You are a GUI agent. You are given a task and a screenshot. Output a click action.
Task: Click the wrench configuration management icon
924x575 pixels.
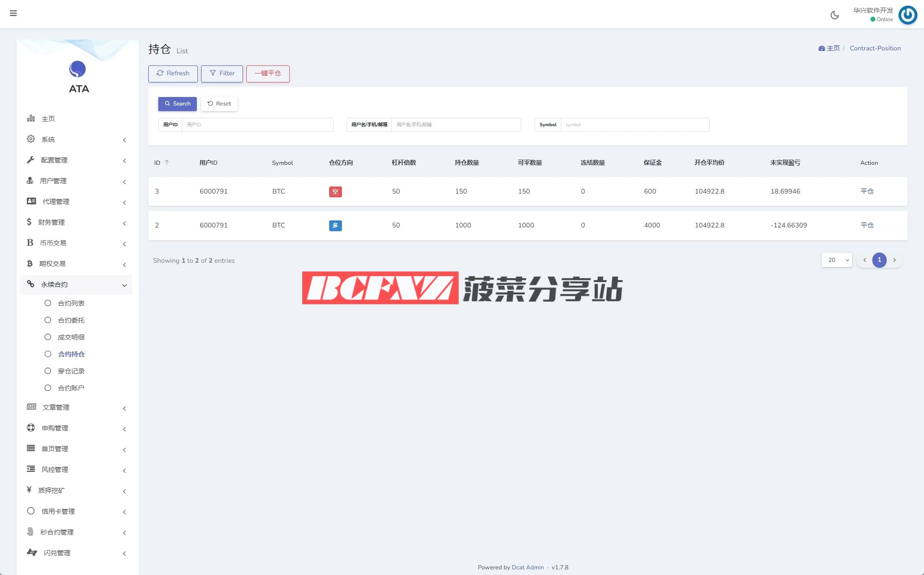click(x=31, y=160)
